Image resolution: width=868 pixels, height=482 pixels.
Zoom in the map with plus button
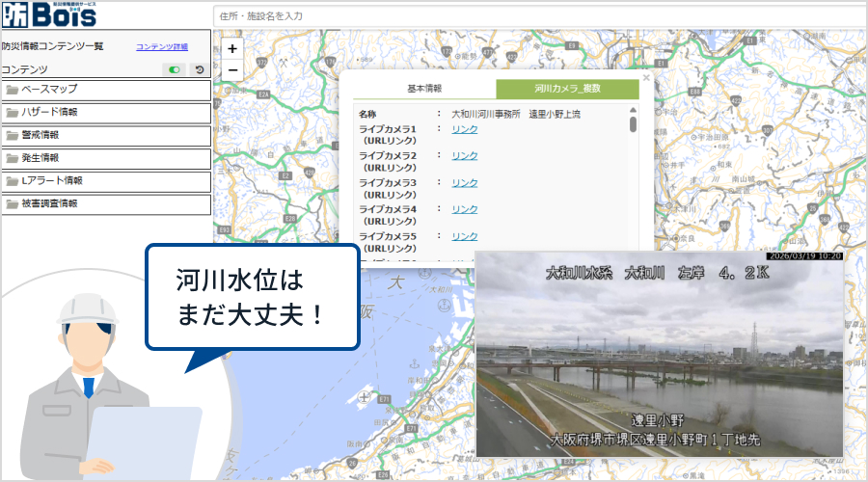(x=232, y=48)
